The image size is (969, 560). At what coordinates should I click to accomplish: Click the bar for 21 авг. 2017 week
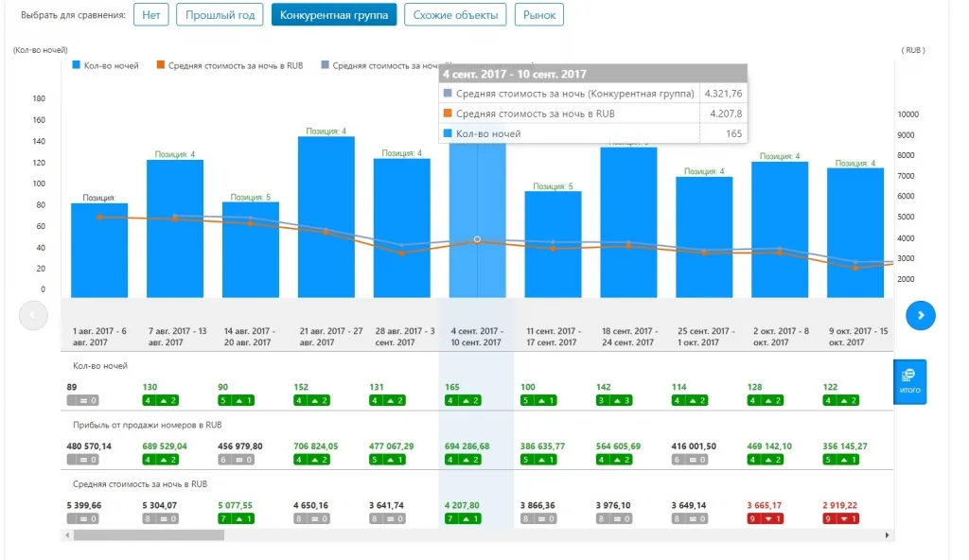[x=326, y=217]
